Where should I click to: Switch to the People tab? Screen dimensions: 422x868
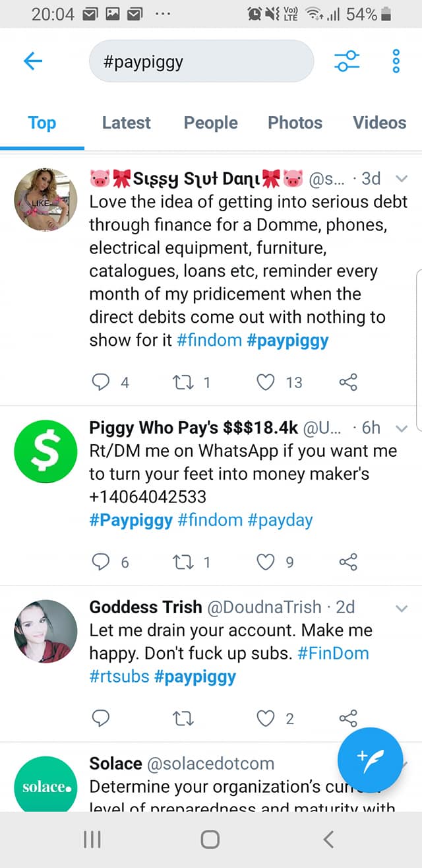210,122
